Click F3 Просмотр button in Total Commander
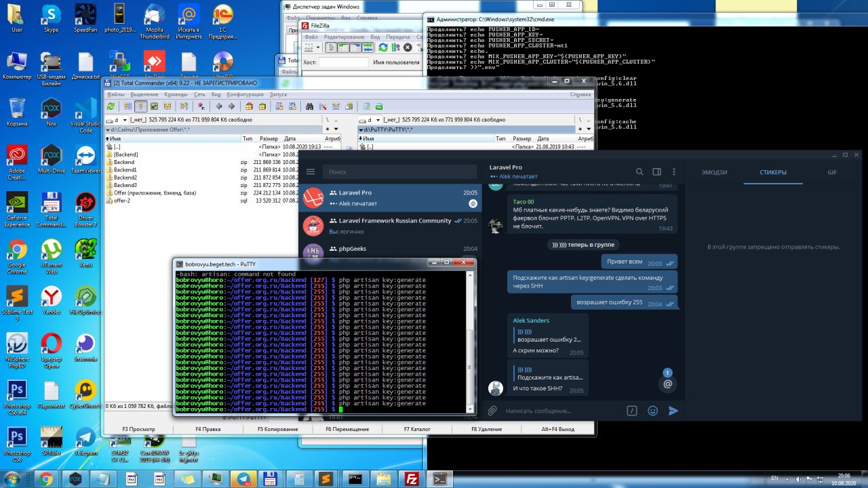868x488 pixels. (x=138, y=430)
